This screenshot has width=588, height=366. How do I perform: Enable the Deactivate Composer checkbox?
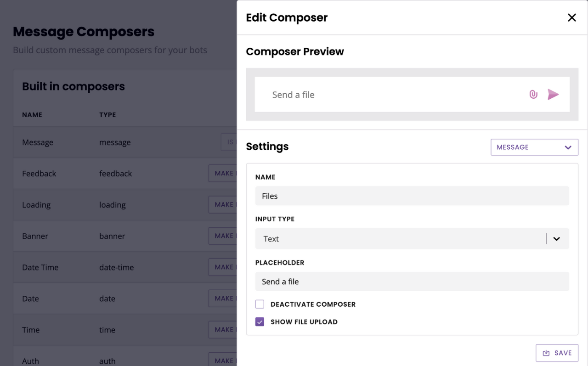(x=260, y=304)
